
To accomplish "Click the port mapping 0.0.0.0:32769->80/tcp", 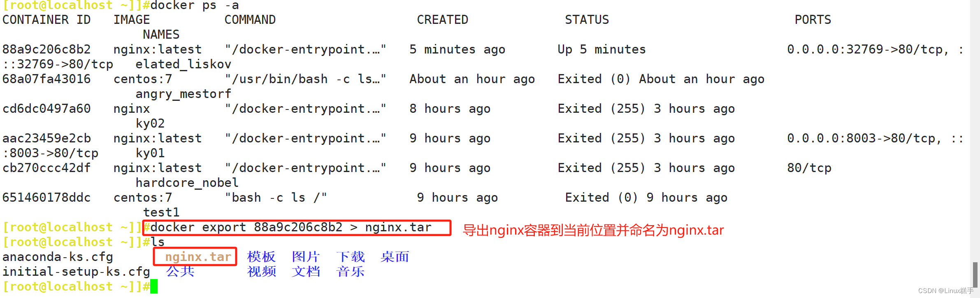I will click(865, 49).
